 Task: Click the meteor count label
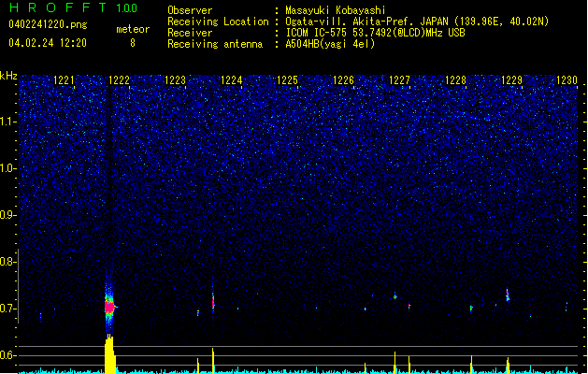[133, 29]
